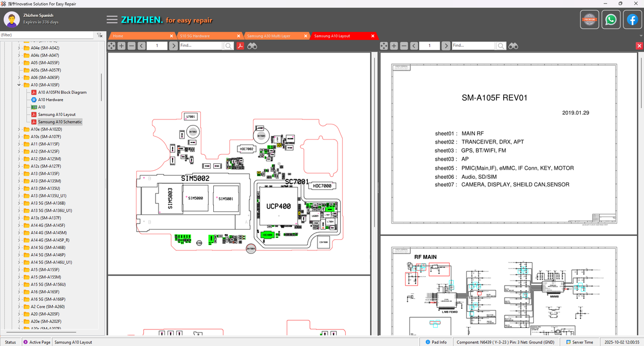Expand the A06 (SM-A065F) folder
644x346 pixels.
pyautogui.click(x=19, y=78)
